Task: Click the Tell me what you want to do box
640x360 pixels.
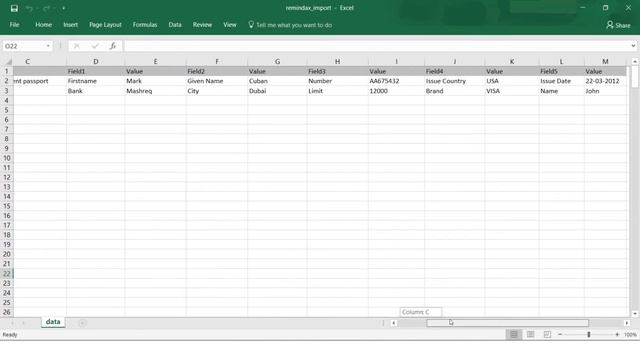Action: click(290, 25)
